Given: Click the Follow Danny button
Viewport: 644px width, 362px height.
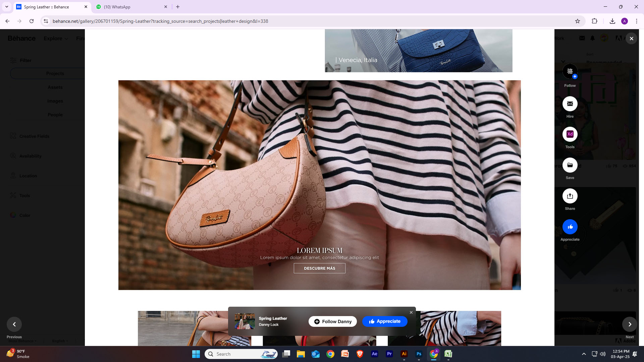Looking at the screenshot, I should (333, 321).
